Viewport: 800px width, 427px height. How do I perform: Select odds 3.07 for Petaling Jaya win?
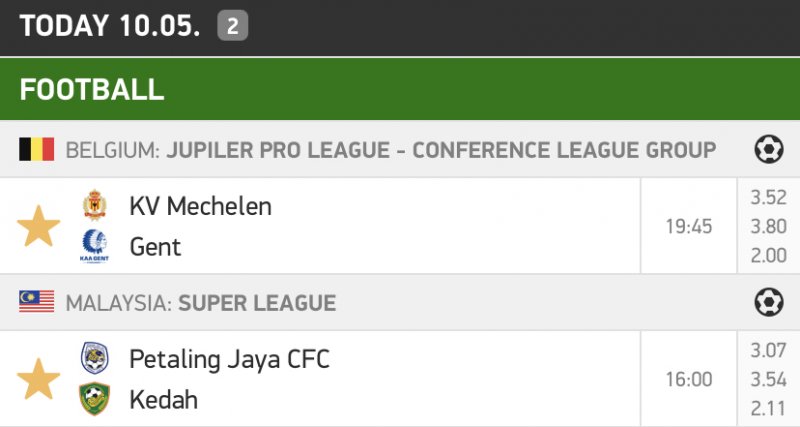[768, 350]
